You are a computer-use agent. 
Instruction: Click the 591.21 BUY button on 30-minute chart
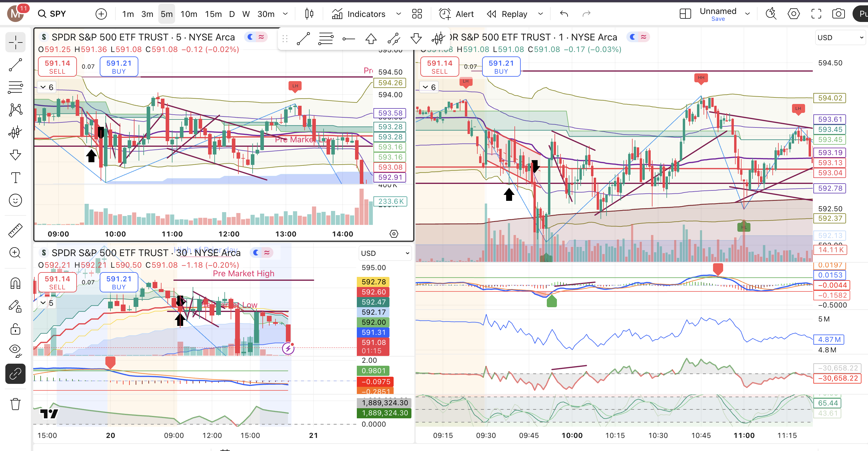click(119, 282)
